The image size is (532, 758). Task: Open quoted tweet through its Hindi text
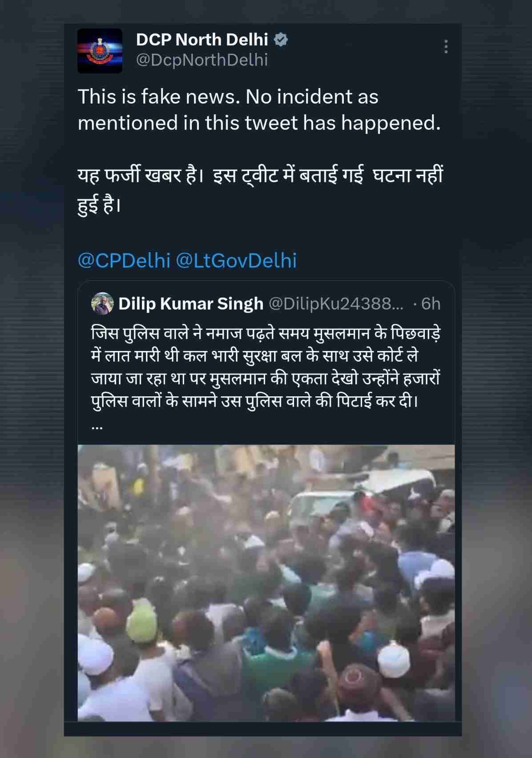click(266, 367)
